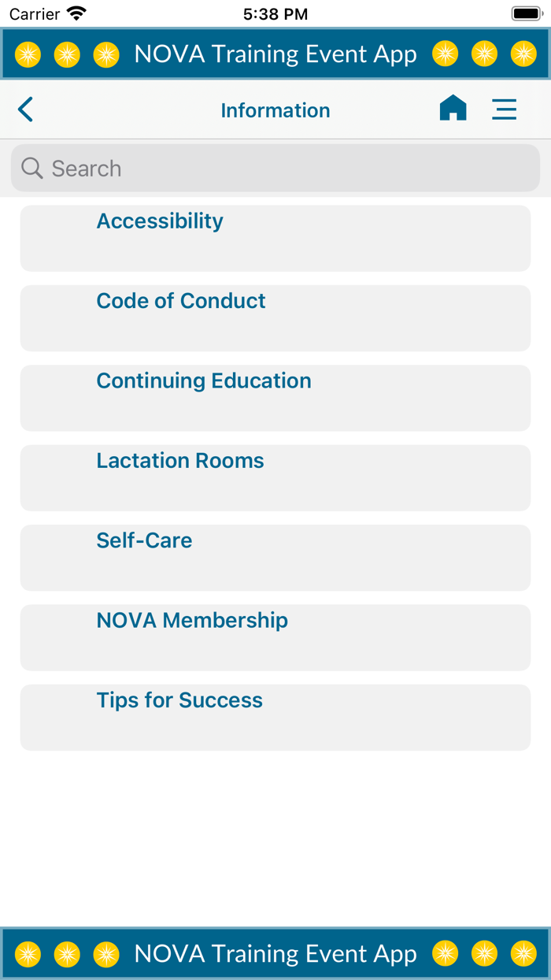
Task: Click the leftmost sunburst in the footer bar
Action: [28, 953]
